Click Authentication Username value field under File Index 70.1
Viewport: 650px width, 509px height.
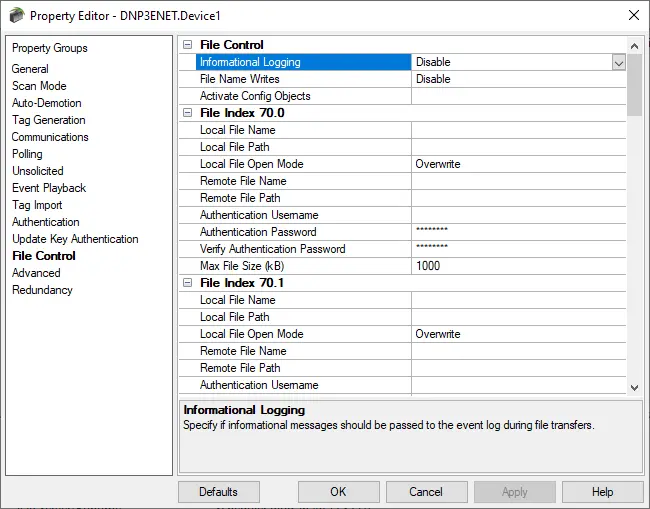point(519,385)
